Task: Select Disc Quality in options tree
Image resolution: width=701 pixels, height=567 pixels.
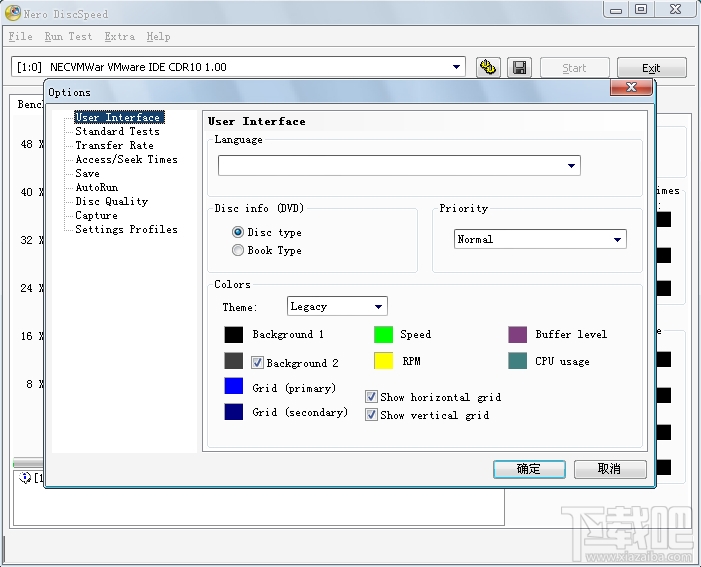Action: pyautogui.click(x=111, y=201)
